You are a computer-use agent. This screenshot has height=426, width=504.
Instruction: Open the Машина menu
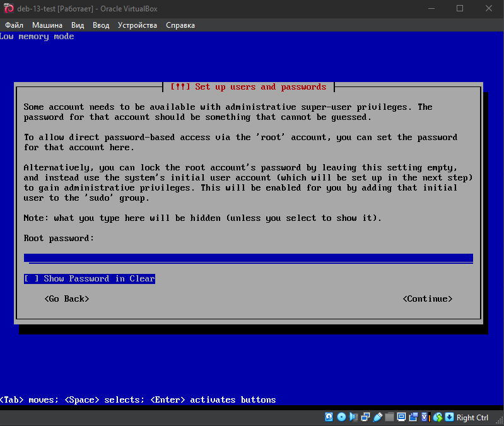click(x=47, y=25)
